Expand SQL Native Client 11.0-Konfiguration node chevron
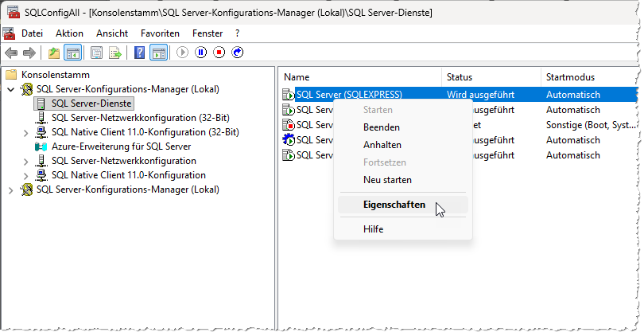Image resolution: width=644 pixels, height=336 pixels. [26, 176]
